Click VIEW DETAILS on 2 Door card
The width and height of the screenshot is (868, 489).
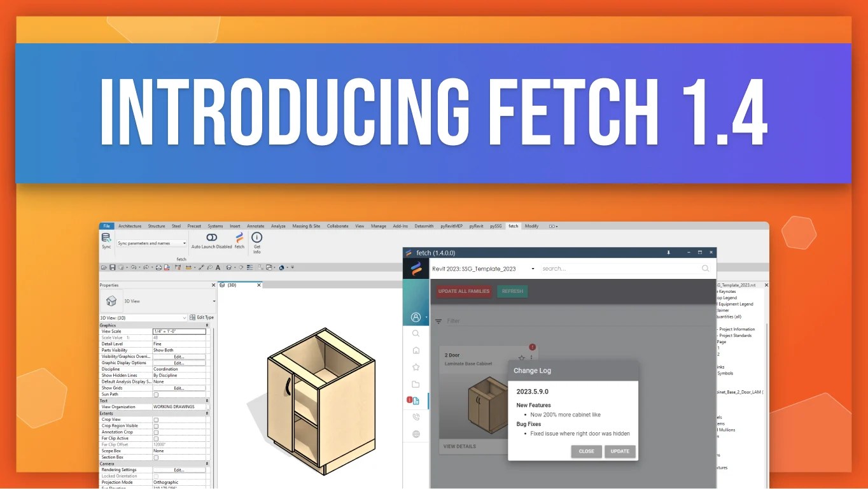click(459, 446)
